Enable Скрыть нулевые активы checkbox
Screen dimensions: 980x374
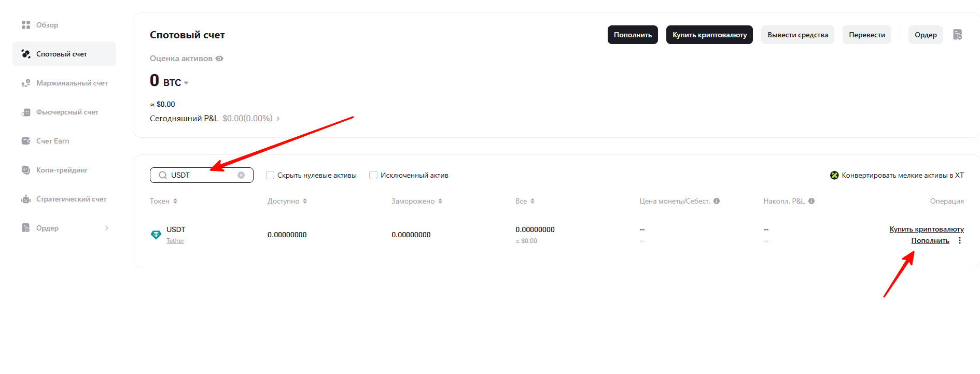(270, 175)
